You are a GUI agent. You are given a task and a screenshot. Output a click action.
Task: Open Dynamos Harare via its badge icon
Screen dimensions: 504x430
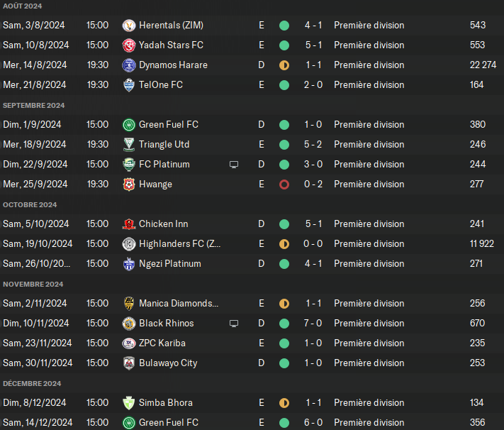[x=129, y=65]
